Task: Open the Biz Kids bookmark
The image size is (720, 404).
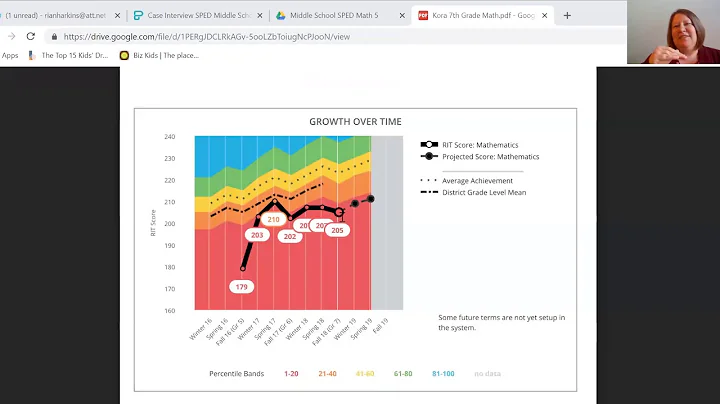Action: [x=159, y=55]
